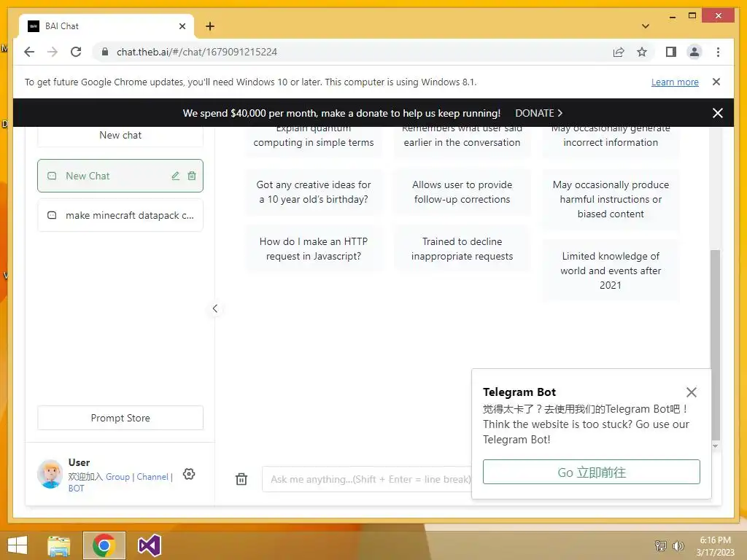Viewport: 747px width, 560px height.
Task: Focus the Ask me anything input
Action: pos(367,479)
